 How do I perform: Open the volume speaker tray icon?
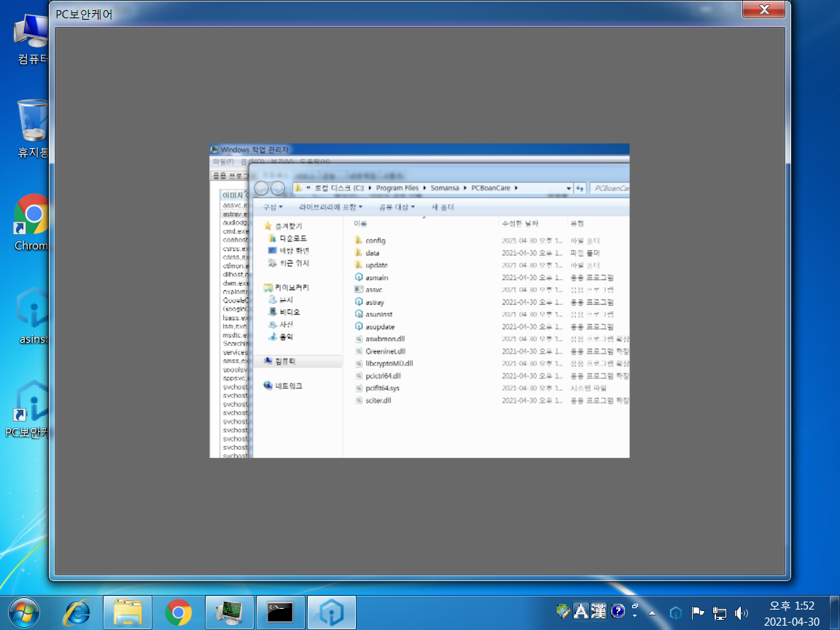click(742, 612)
